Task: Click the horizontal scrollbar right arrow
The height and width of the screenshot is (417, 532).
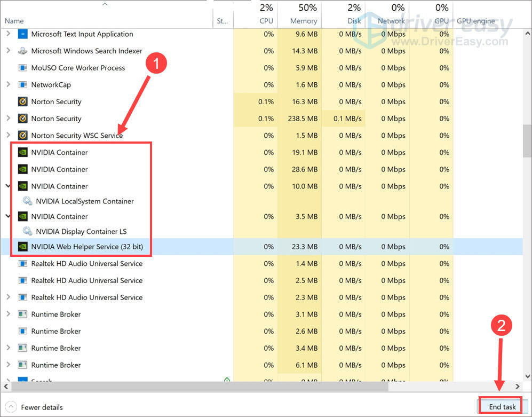Action: (517, 385)
